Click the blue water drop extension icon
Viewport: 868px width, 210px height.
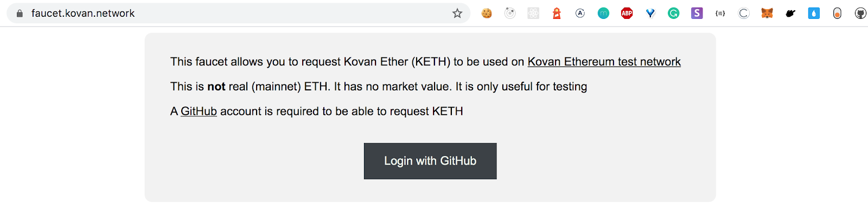point(814,14)
